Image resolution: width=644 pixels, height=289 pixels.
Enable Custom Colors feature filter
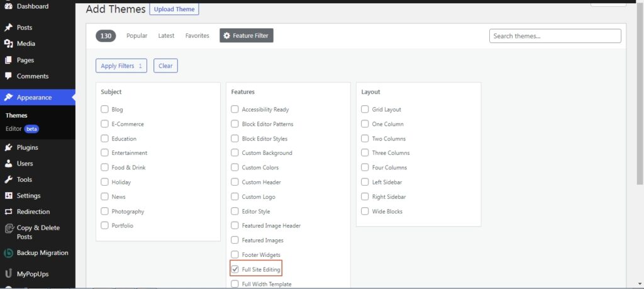(235, 167)
